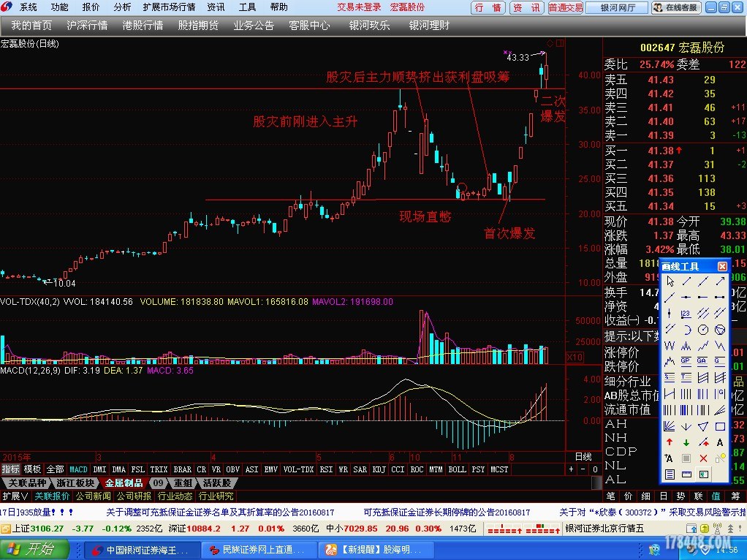Expand the 扩展∨ dropdown
The image size is (747, 560).
(x=15, y=496)
